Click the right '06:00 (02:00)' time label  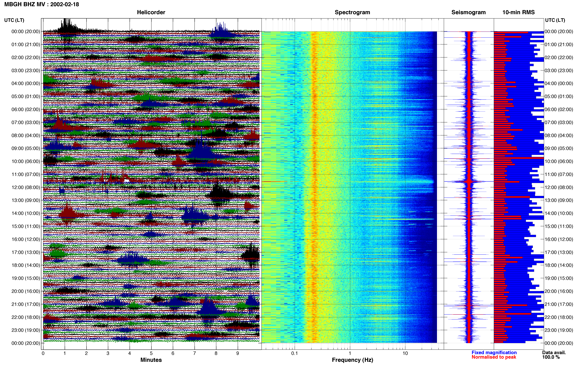(559, 109)
